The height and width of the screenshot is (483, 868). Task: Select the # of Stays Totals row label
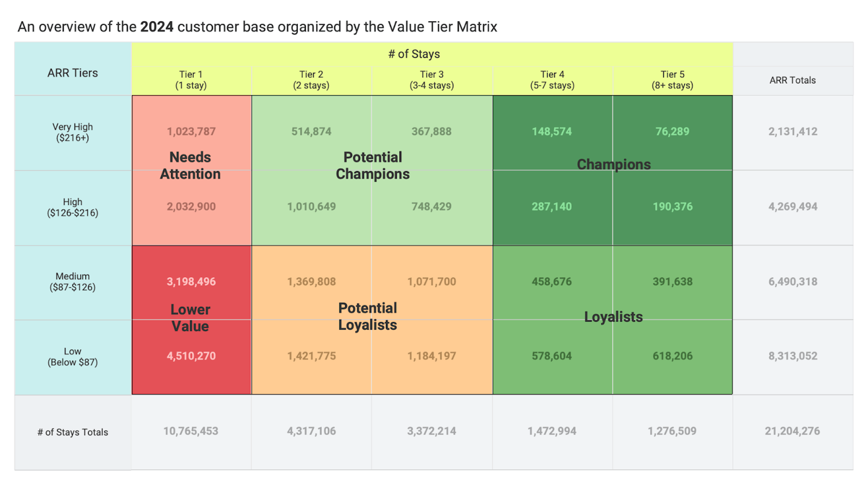pyautogui.click(x=73, y=432)
